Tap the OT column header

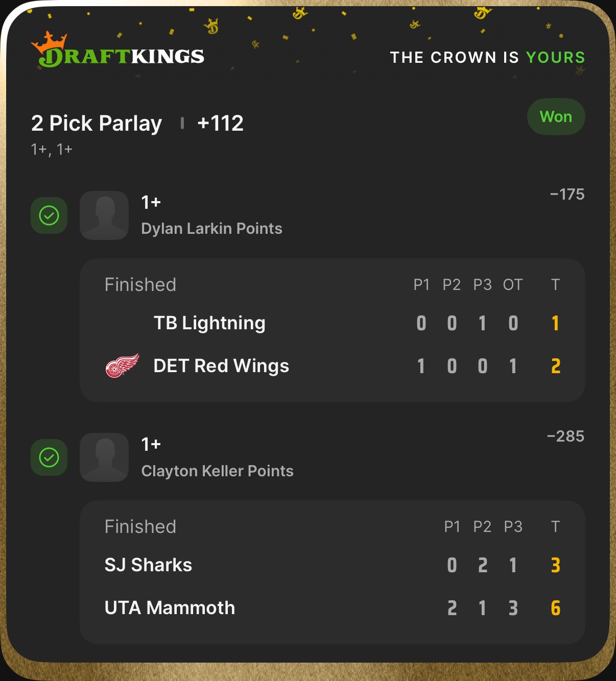click(x=513, y=285)
